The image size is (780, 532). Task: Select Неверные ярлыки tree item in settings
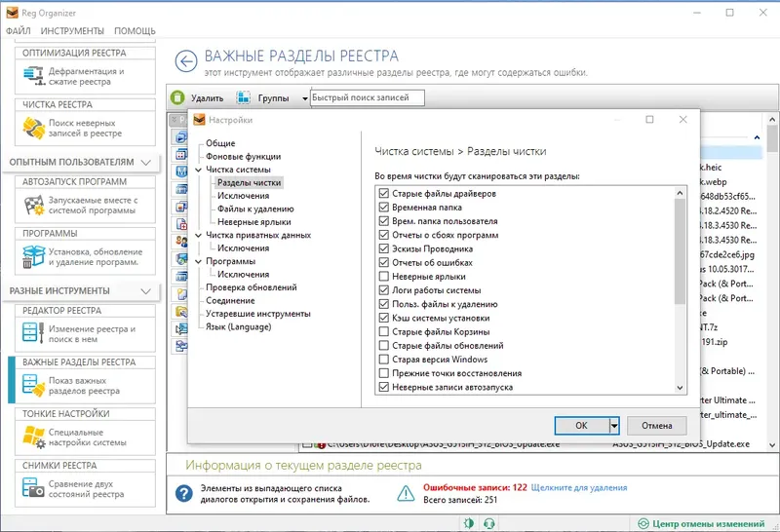click(x=254, y=222)
